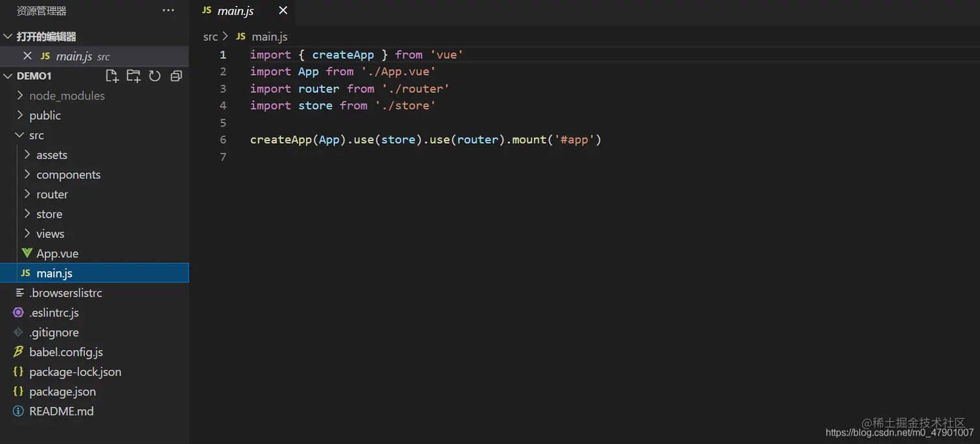Click the JS icon beside main.js in tree
The height and width of the screenshot is (444, 980).
click(26, 274)
